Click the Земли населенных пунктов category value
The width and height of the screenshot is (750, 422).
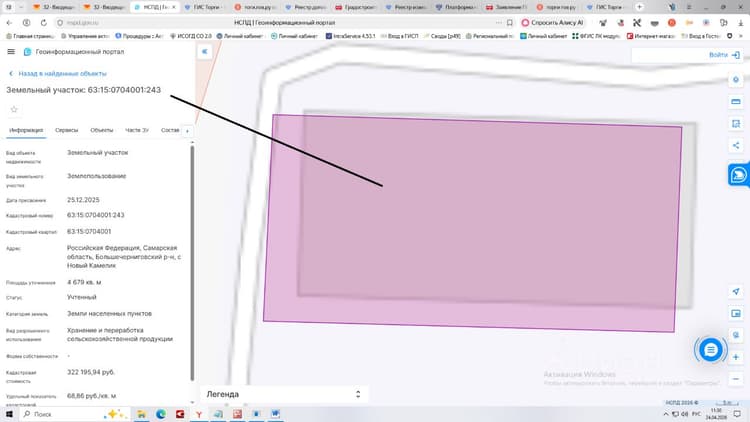(109, 314)
